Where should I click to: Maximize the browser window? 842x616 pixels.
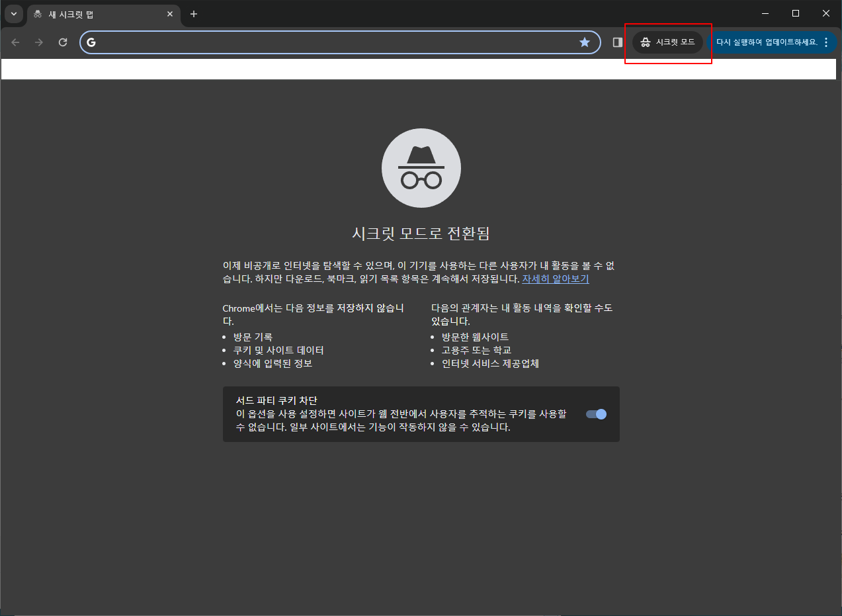[795, 13]
